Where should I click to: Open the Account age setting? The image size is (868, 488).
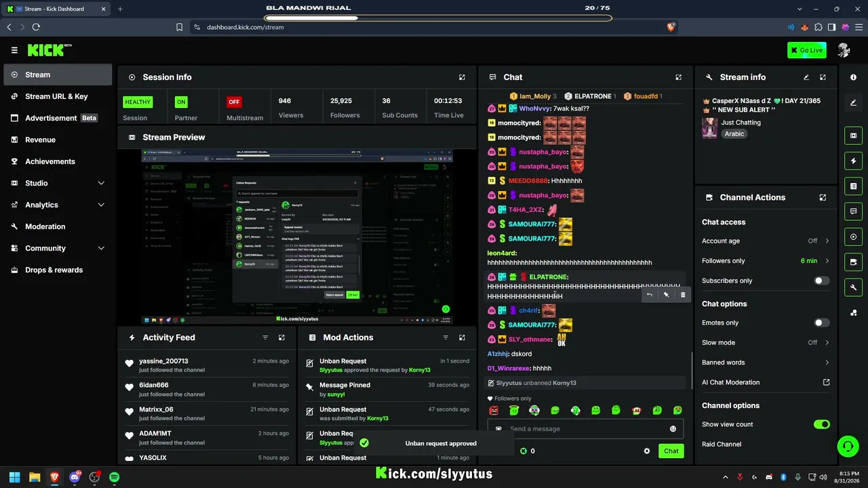(x=766, y=241)
